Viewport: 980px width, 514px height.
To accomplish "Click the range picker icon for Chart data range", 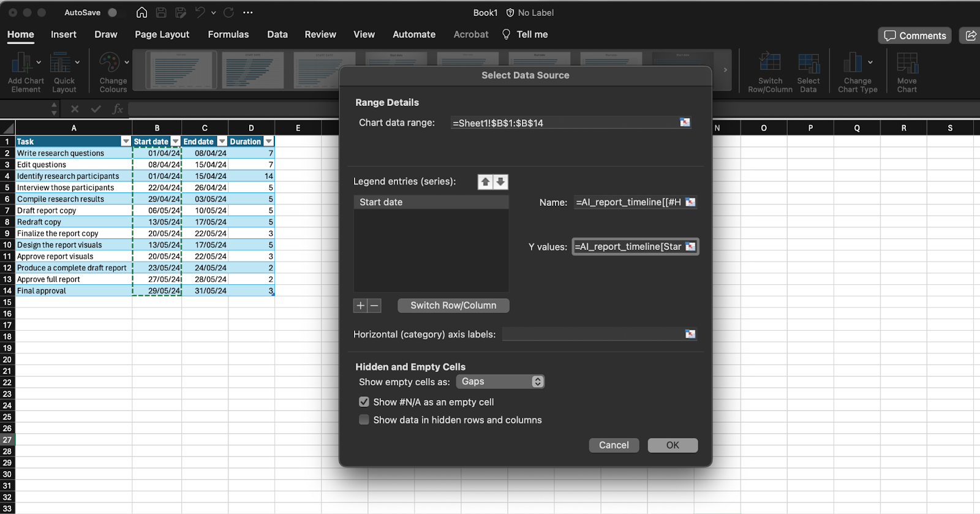I will pyautogui.click(x=685, y=123).
